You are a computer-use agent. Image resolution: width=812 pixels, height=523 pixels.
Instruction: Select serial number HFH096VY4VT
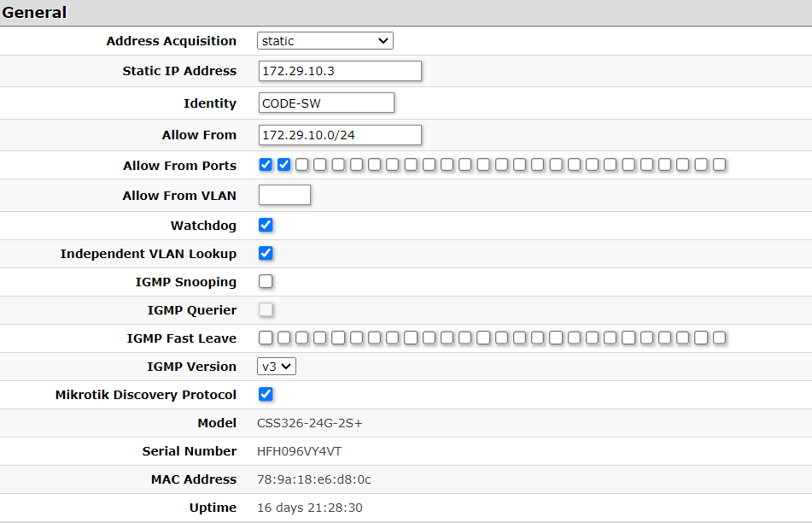300,451
